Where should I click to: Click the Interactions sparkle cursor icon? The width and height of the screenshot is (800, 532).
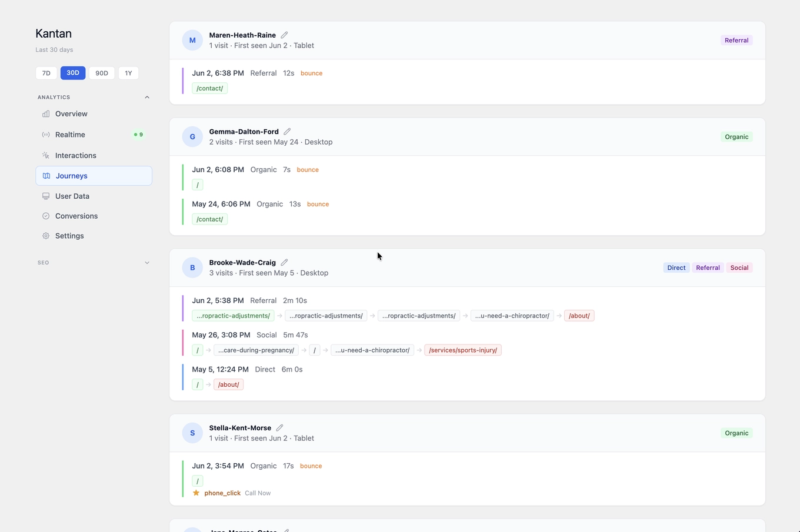[46, 155]
